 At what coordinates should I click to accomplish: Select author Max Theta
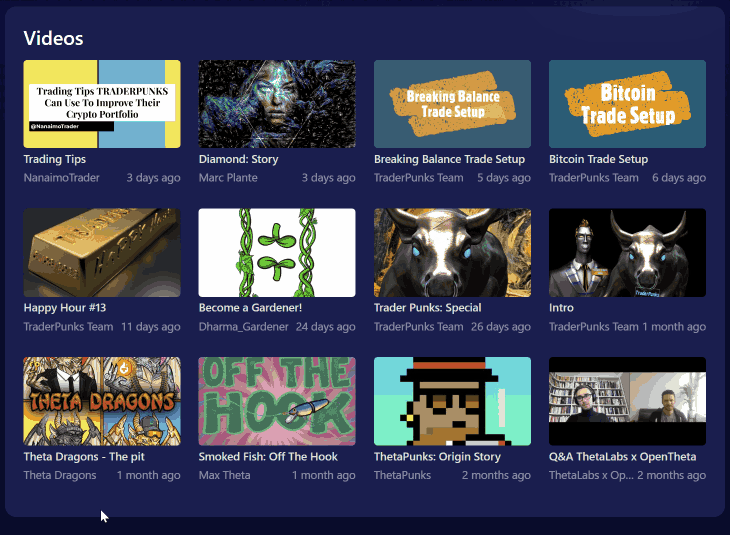[224, 475]
